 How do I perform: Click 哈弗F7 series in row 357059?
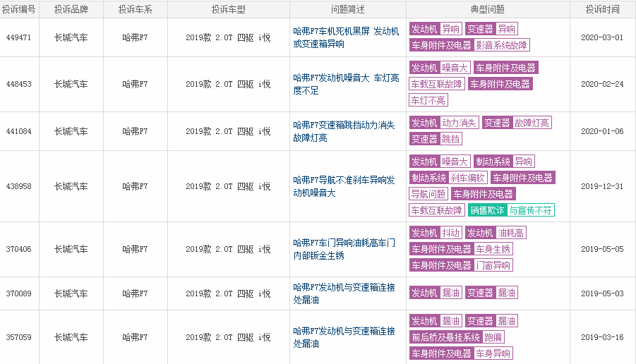click(135, 337)
